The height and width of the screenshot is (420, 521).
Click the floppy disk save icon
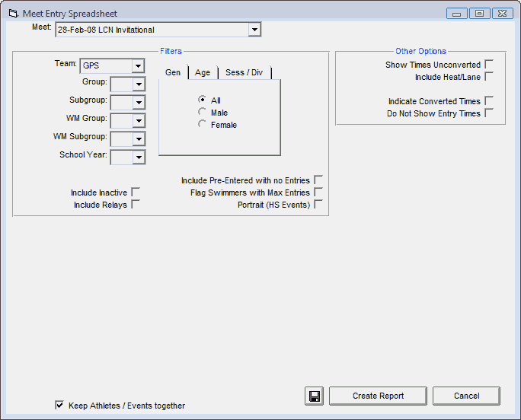[x=314, y=396]
